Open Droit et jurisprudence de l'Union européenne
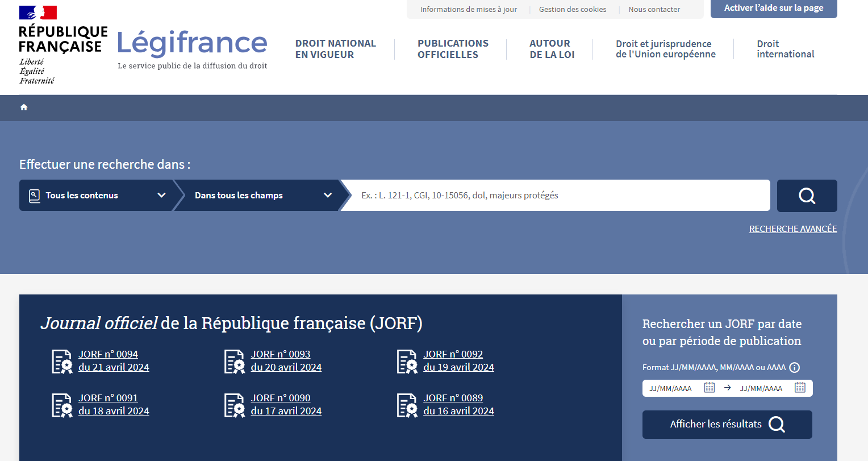 pos(665,49)
